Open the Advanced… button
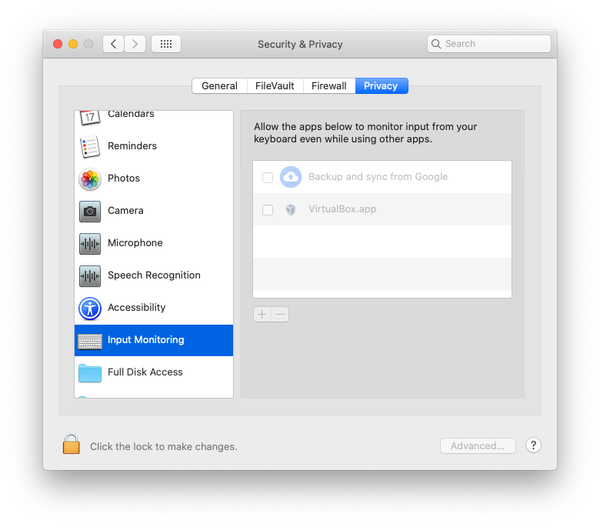Screen dimensions: 600x527 tap(478, 446)
